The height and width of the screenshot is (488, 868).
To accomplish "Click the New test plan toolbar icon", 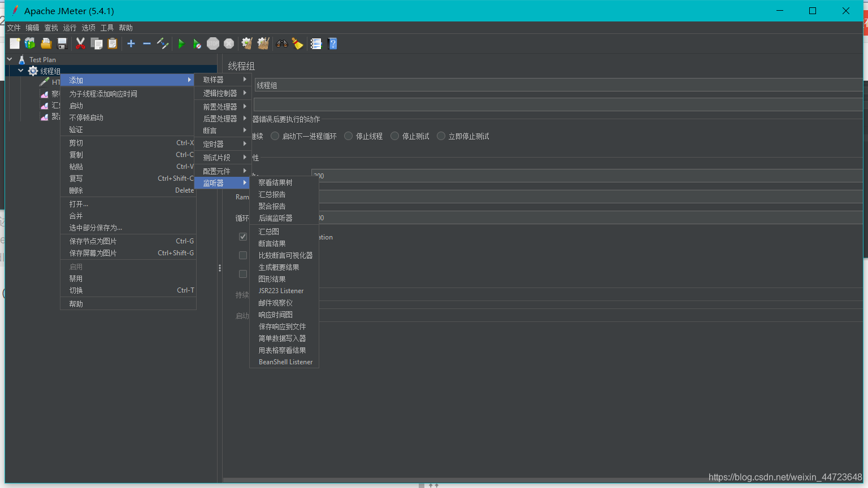I will pyautogui.click(x=15, y=43).
